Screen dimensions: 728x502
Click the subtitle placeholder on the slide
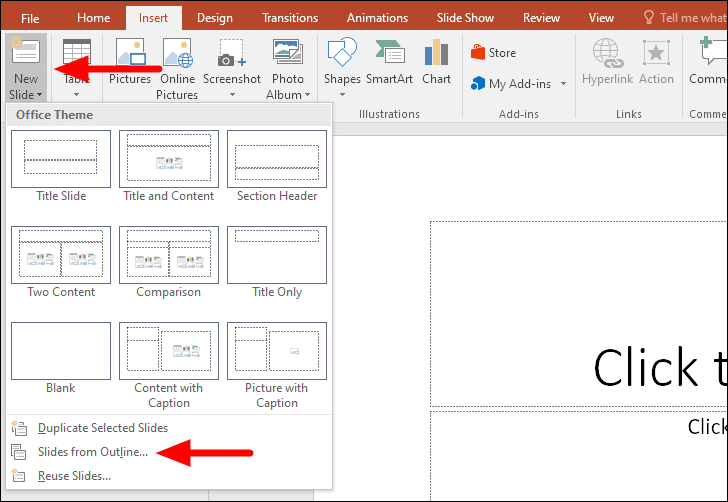pos(578,455)
